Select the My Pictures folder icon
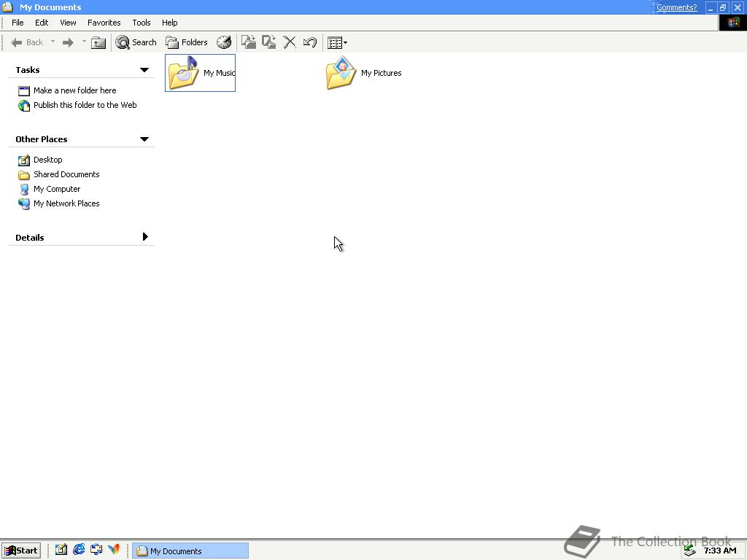The image size is (747, 560). [x=341, y=72]
